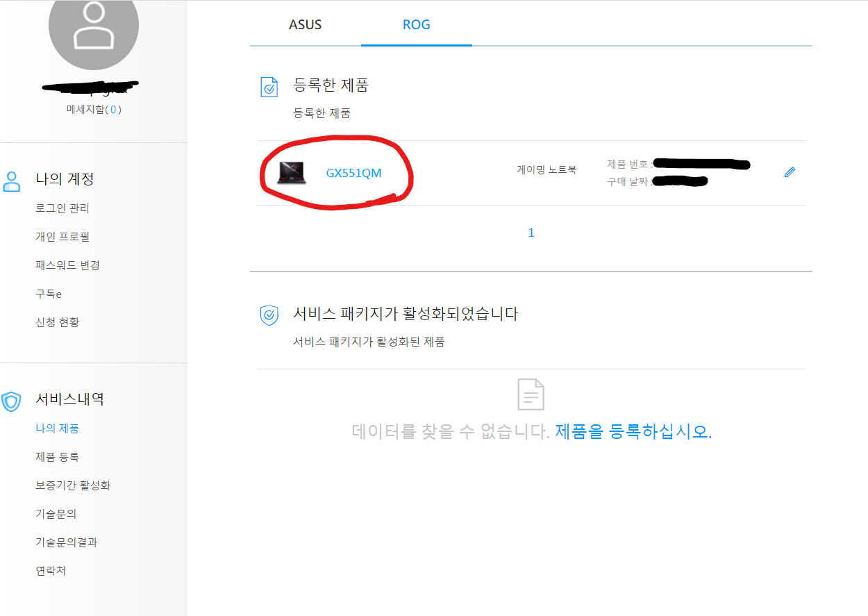
Task: Open the 구독e menu entry
Action: click(49, 294)
